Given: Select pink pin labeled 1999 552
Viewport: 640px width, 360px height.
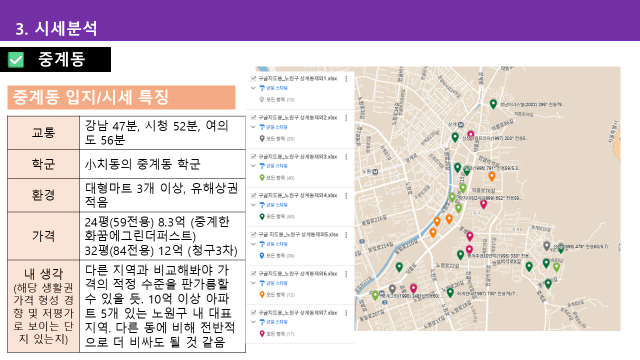Looking at the screenshot, I should click(483, 204).
